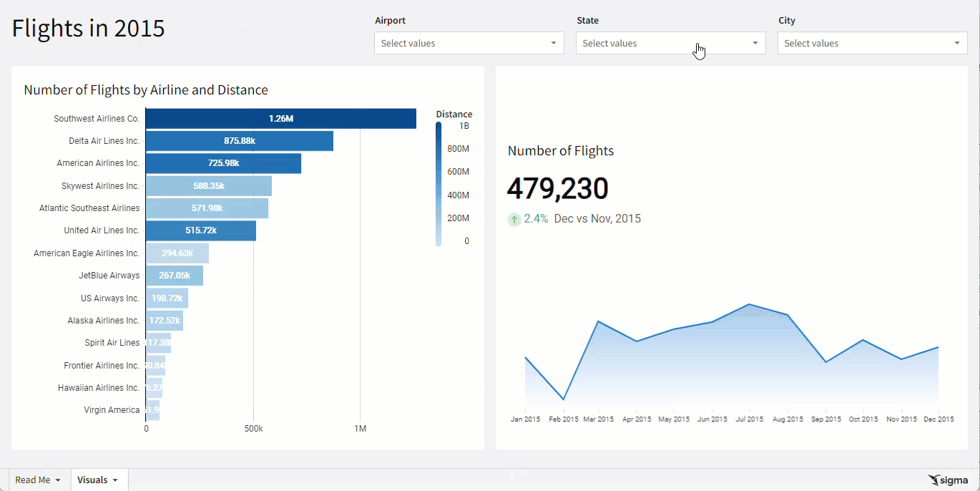Click the American Airlines Inc. bar
The height and width of the screenshot is (491, 980).
pyautogui.click(x=223, y=163)
